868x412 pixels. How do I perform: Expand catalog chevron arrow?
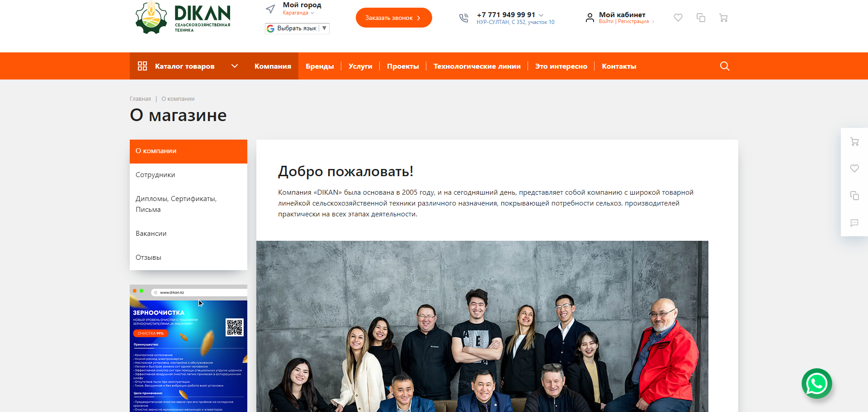(235, 66)
